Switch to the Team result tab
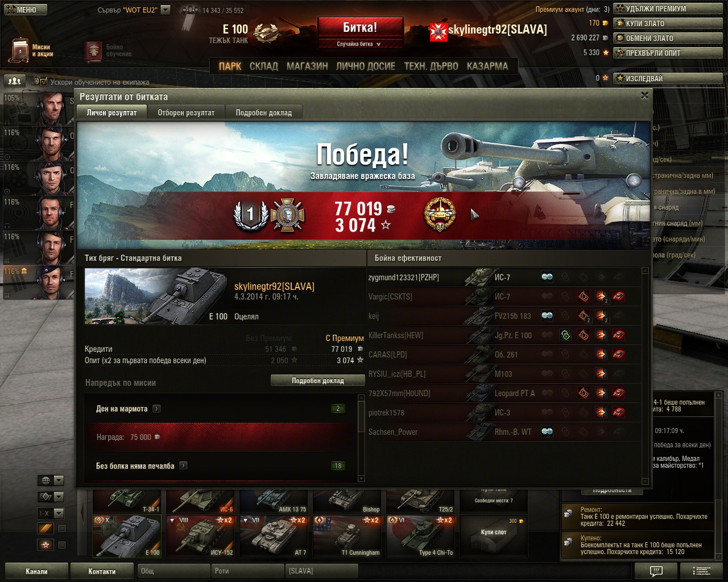The image size is (728, 582). (186, 113)
